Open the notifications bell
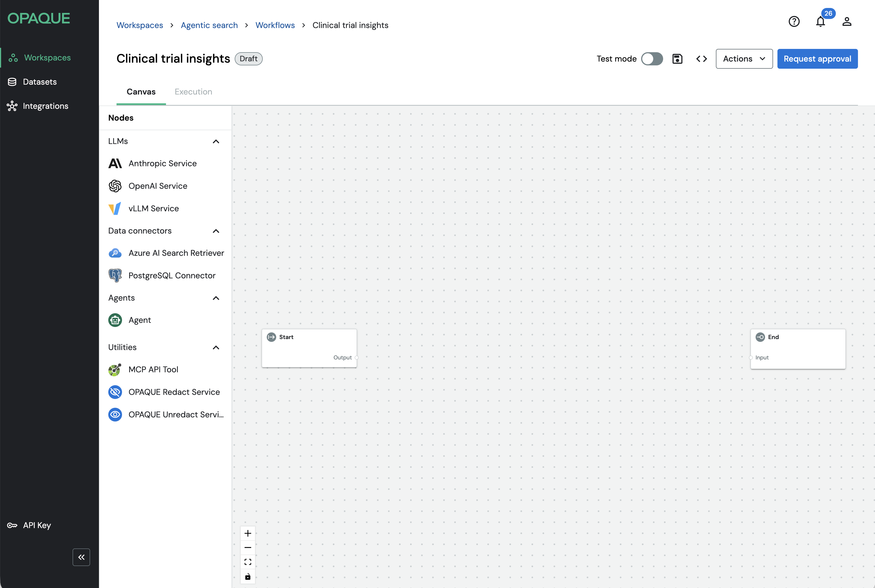The image size is (875, 588). [x=820, y=22]
